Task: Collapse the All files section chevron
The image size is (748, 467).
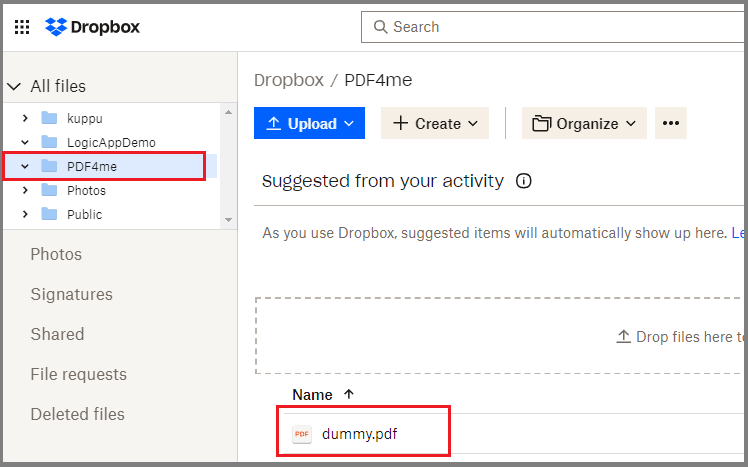Action: click(14, 86)
